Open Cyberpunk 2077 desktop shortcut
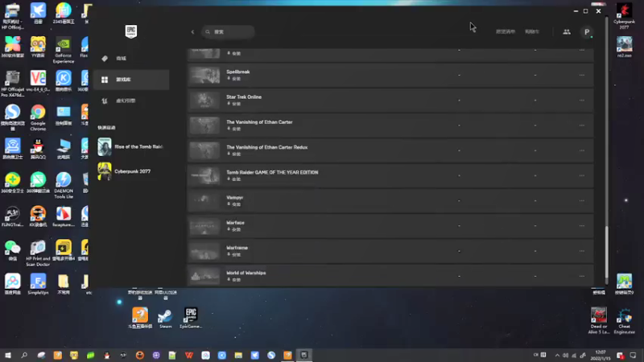This screenshot has height=362, width=644. coord(625,15)
